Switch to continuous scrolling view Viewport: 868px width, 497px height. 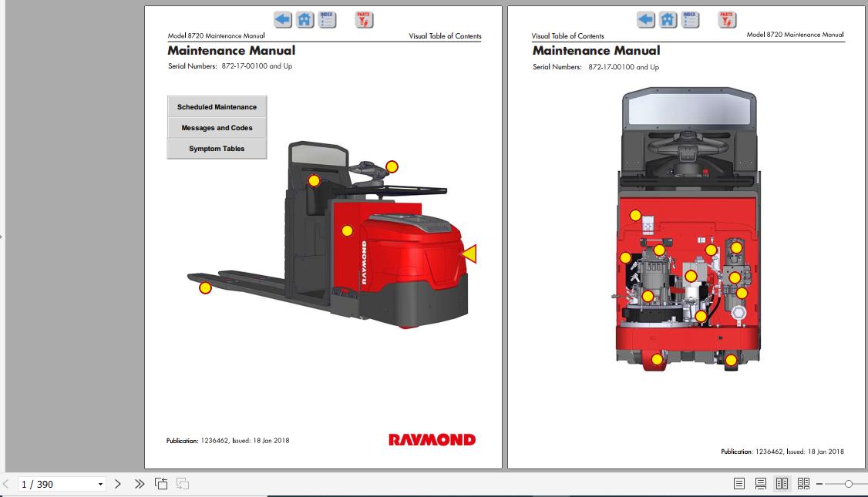[x=761, y=484]
